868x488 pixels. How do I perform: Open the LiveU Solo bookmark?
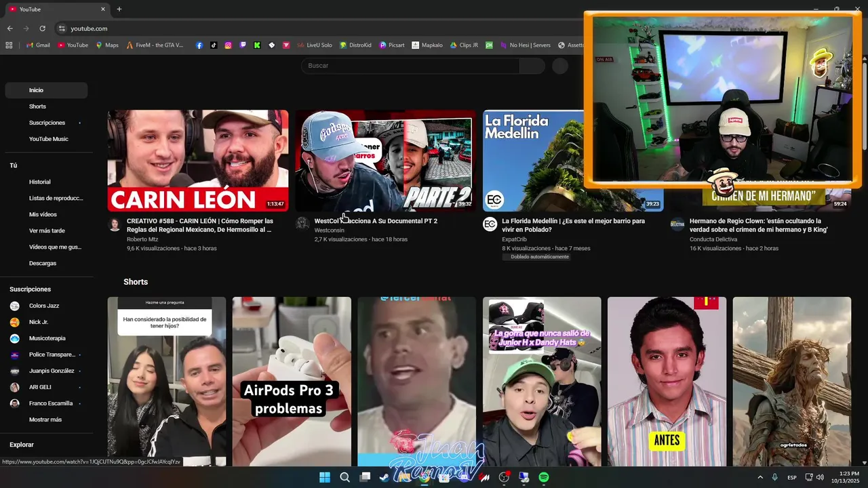click(x=314, y=45)
